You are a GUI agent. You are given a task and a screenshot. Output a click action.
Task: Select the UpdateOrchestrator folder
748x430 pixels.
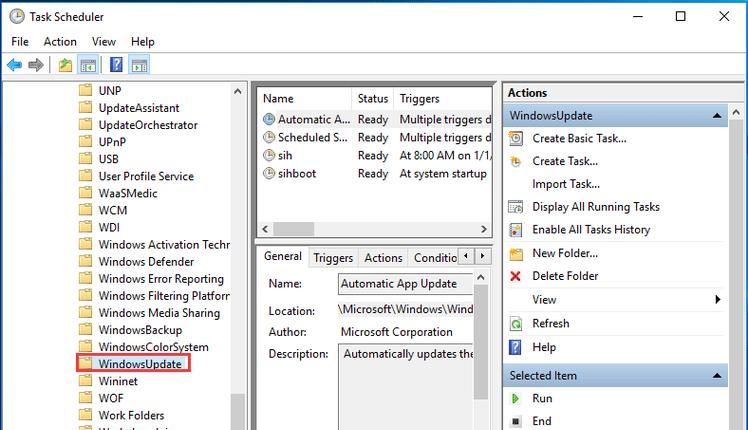coord(148,125)
